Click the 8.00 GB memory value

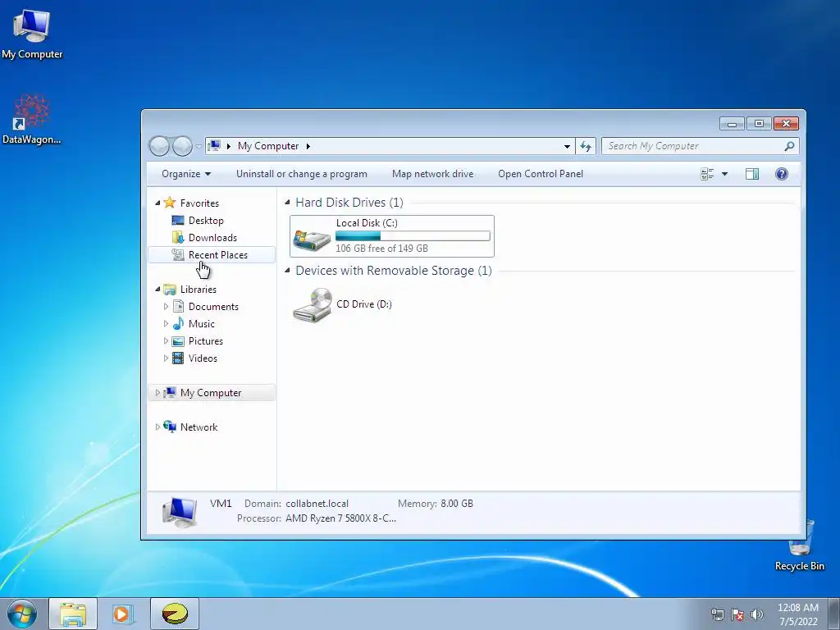click(x=456, y=504)
